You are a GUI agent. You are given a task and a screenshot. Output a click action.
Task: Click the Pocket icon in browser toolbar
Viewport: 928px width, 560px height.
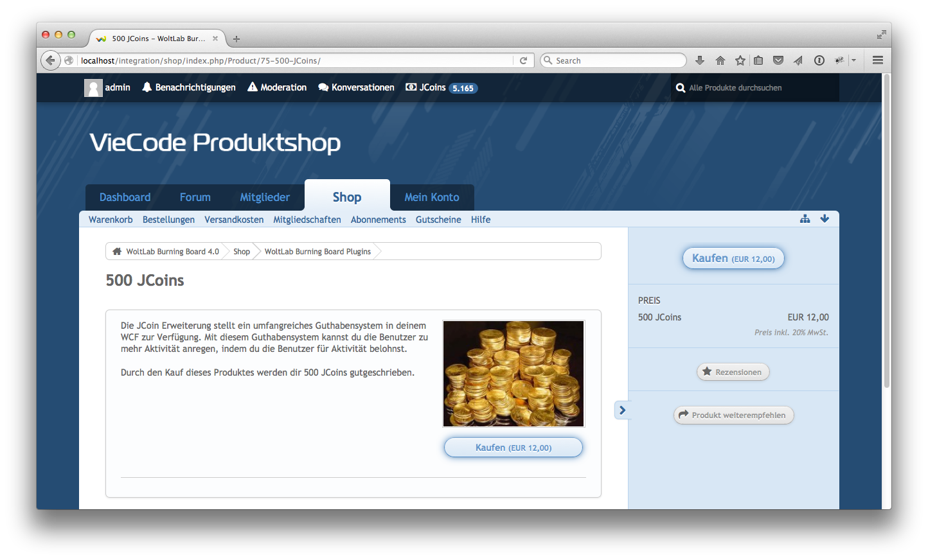pos(778,60)
